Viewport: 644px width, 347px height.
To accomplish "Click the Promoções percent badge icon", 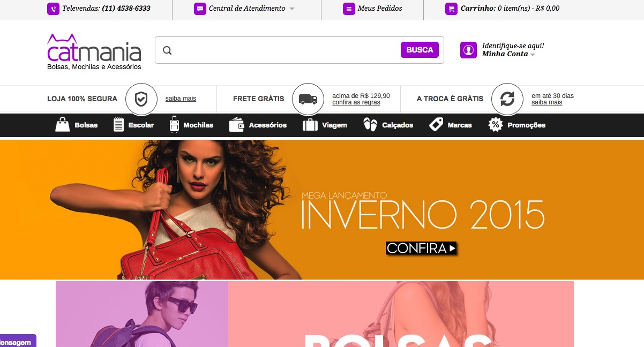I will pyautogui.click(x=495, y=125).
